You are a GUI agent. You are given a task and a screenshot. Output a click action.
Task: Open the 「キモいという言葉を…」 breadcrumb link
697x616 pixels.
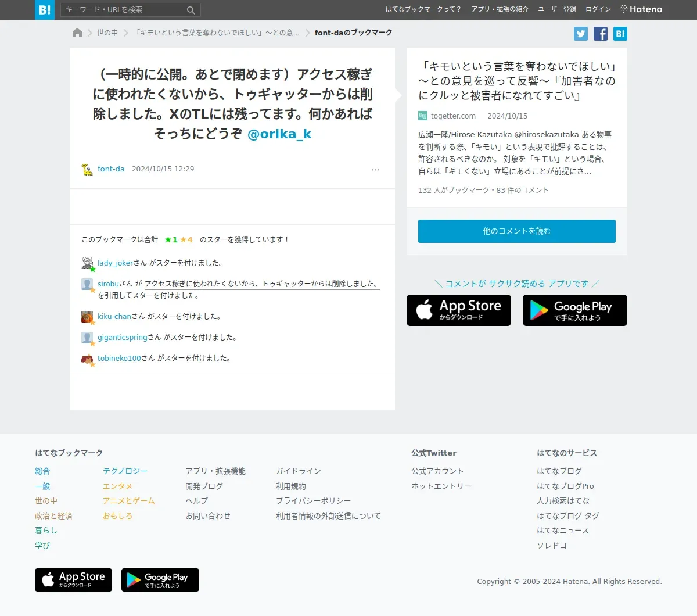(x=217, y=33)
